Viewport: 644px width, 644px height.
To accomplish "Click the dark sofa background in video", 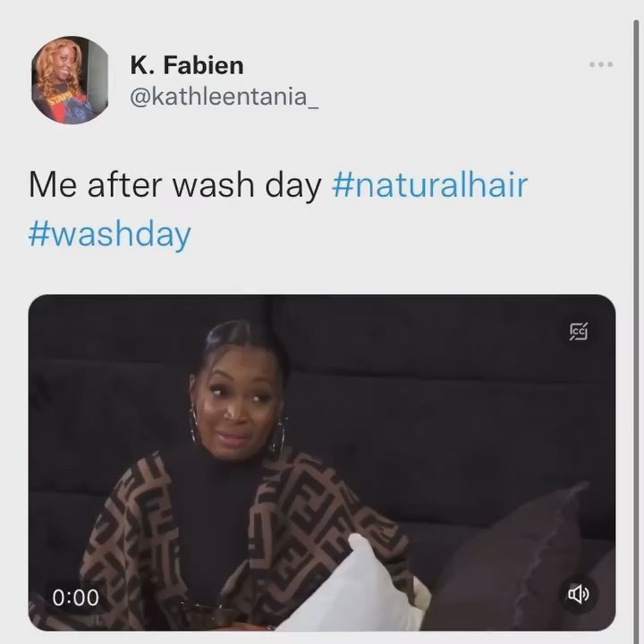I will tap(452, 390).
